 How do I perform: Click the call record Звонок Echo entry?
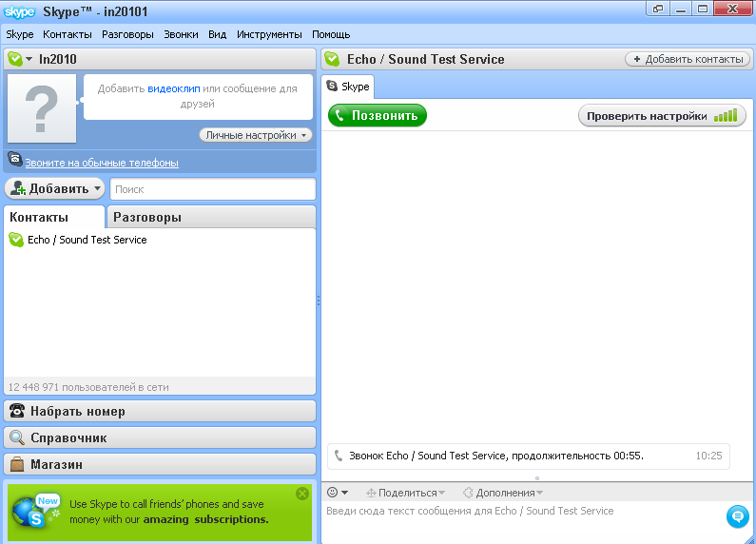pos(529,456)
